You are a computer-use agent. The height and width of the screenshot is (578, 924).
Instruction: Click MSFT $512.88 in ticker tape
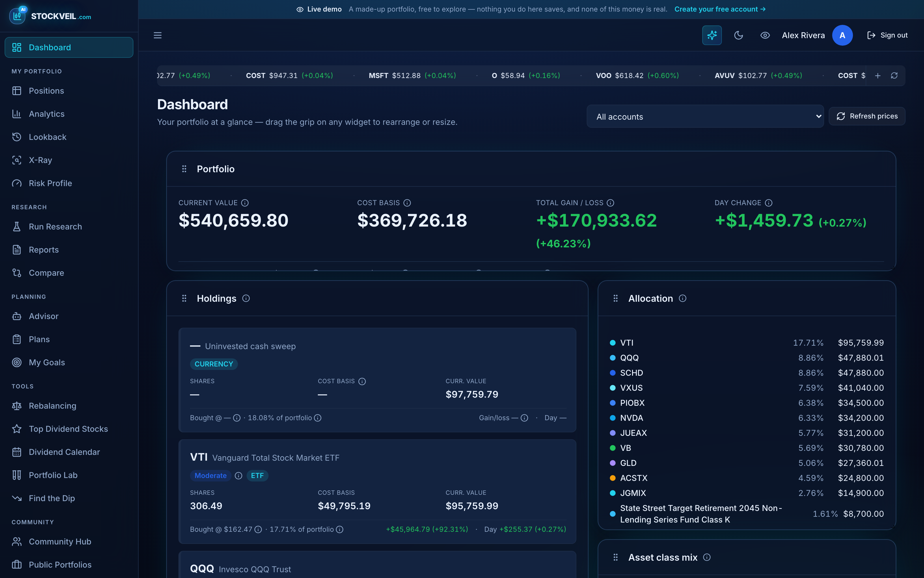click(412, 76)
